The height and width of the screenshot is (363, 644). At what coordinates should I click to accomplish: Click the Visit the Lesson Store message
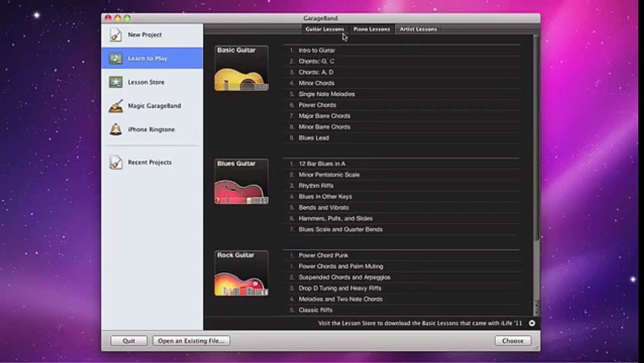pyautogui.click(x=420, y=323)
